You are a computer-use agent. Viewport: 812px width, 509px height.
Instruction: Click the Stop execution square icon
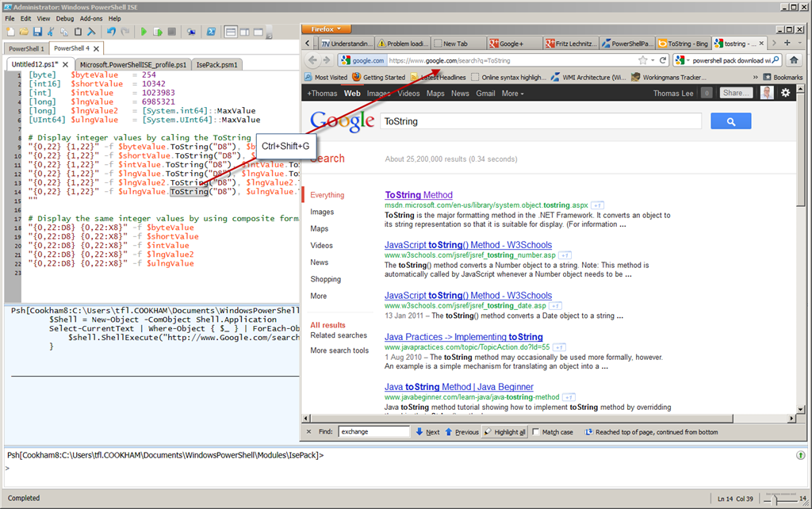point(172,32)
